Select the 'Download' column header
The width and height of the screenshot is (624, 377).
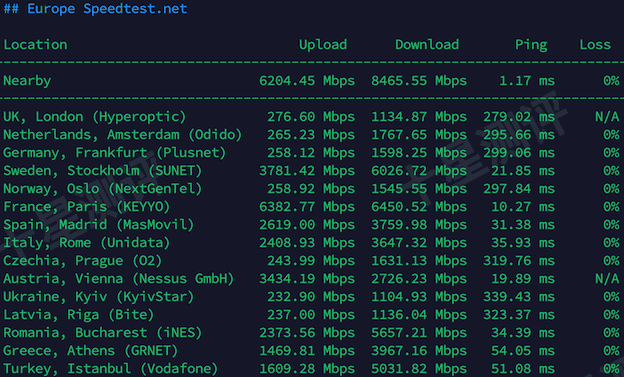click(427, 45)
